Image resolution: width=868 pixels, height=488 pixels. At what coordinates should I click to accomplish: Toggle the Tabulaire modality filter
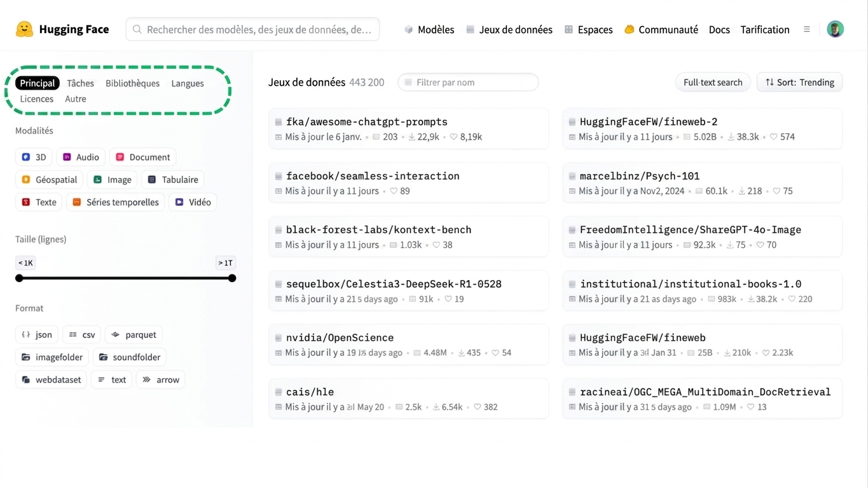tap(173, 180)
